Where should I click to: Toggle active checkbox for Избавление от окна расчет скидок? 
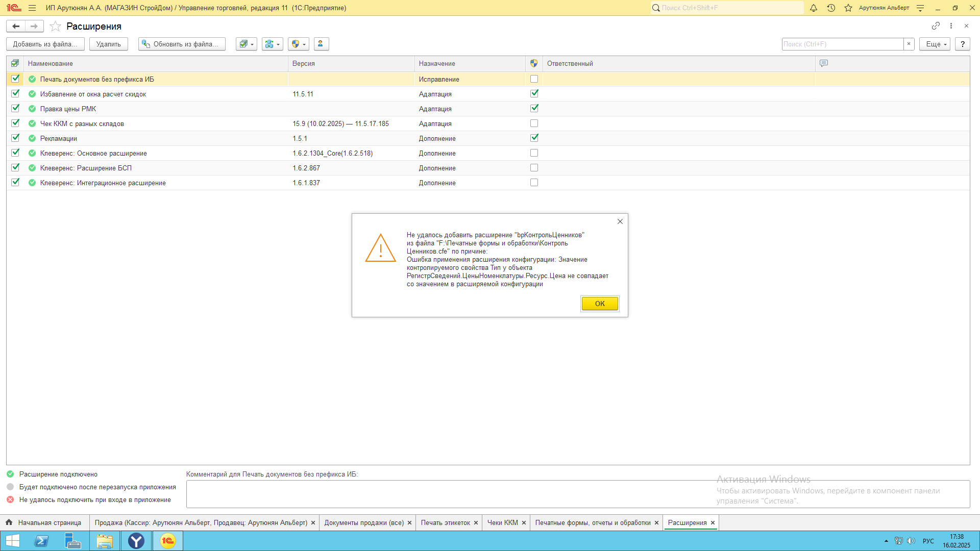15,93
